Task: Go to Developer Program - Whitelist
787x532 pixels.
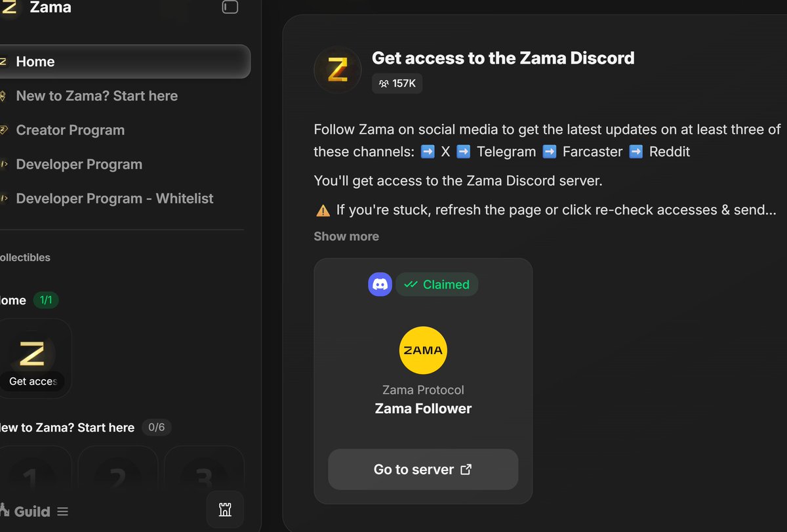Action: (114, 198)
